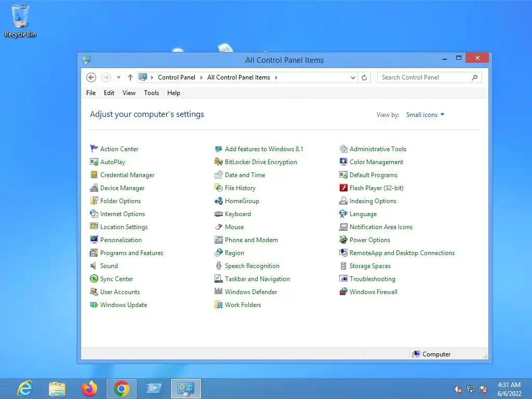Image resolution: width=532 pixels, height=399 pixels.
Task: Click the Action Center flag tray icon
Action: coord(484,389)
